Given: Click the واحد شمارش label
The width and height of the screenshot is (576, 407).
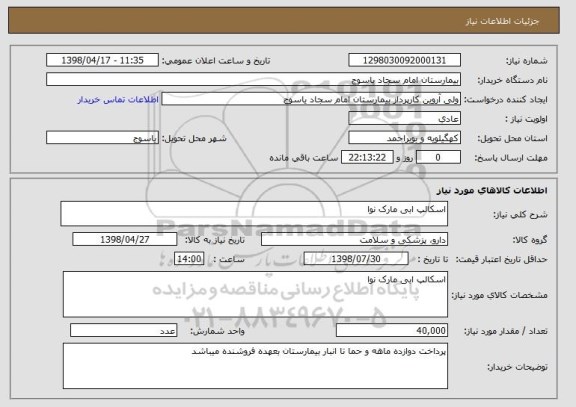Looking at the screenshot, I should (x=217, y=331).
